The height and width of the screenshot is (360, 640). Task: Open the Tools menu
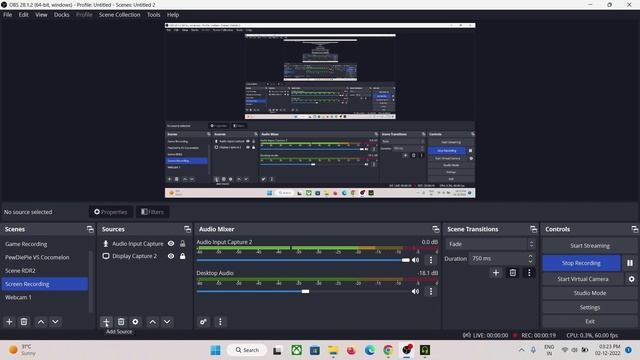(x=153, y=15)
